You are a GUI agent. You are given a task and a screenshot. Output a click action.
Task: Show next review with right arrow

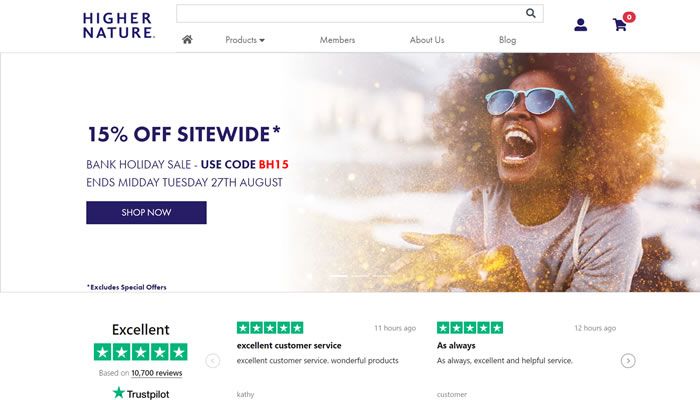pos(628,361)
